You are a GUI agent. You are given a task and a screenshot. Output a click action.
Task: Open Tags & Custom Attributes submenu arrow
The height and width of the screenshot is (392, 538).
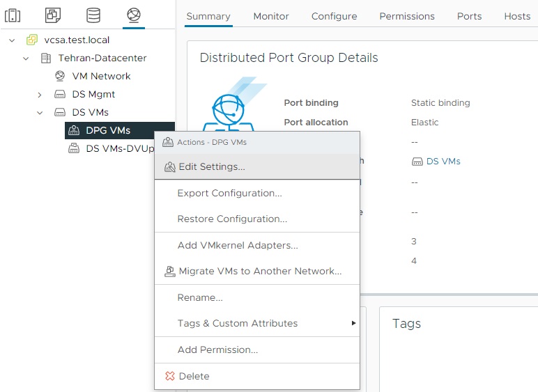tap(353, 324)
